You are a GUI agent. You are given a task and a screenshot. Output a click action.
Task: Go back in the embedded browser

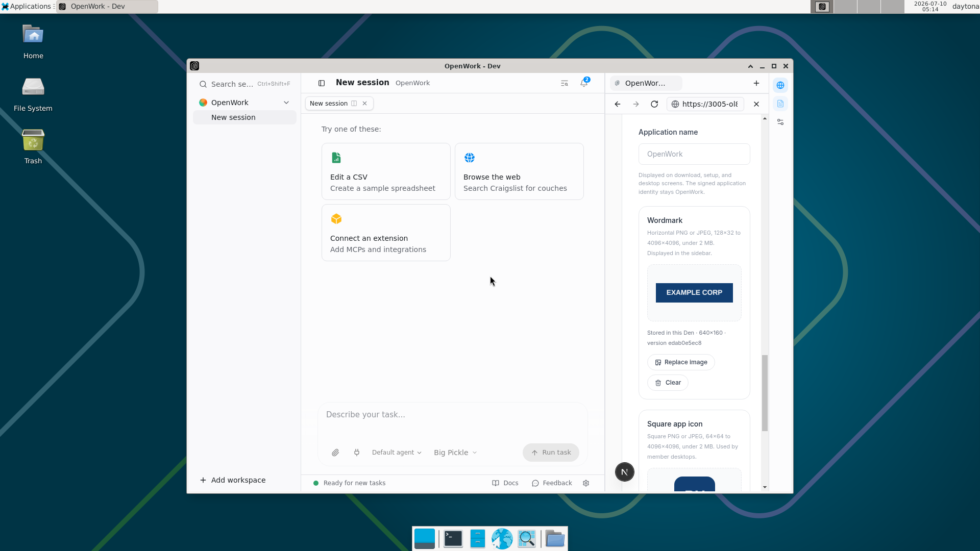(x=618, y=104)
